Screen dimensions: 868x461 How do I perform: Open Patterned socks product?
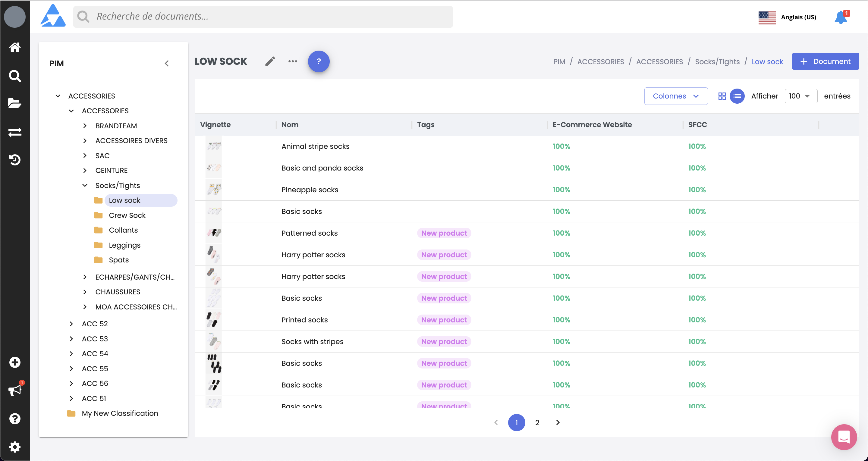(309, 233)
